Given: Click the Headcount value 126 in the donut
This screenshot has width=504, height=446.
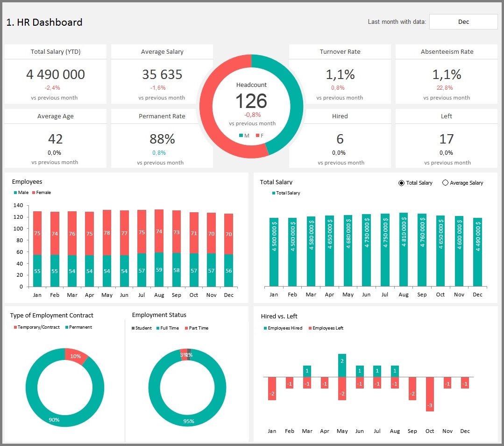Looking at the screenshot, I should tap(251, 101).
